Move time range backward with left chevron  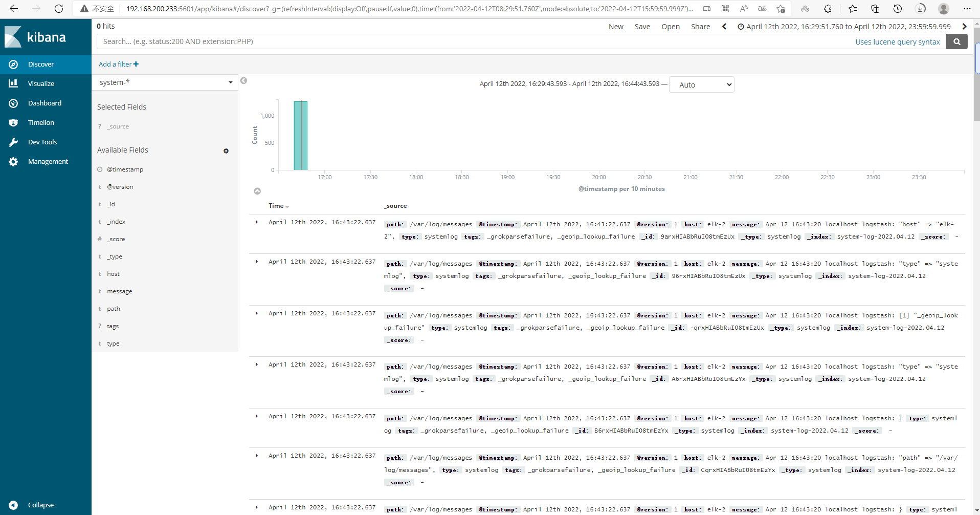pyautogui.click(x=724, y=27)
